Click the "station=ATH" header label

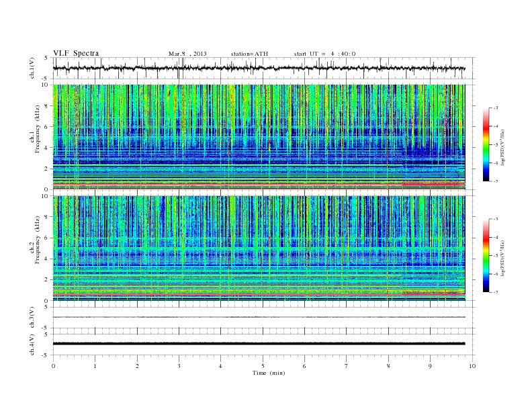249,54
